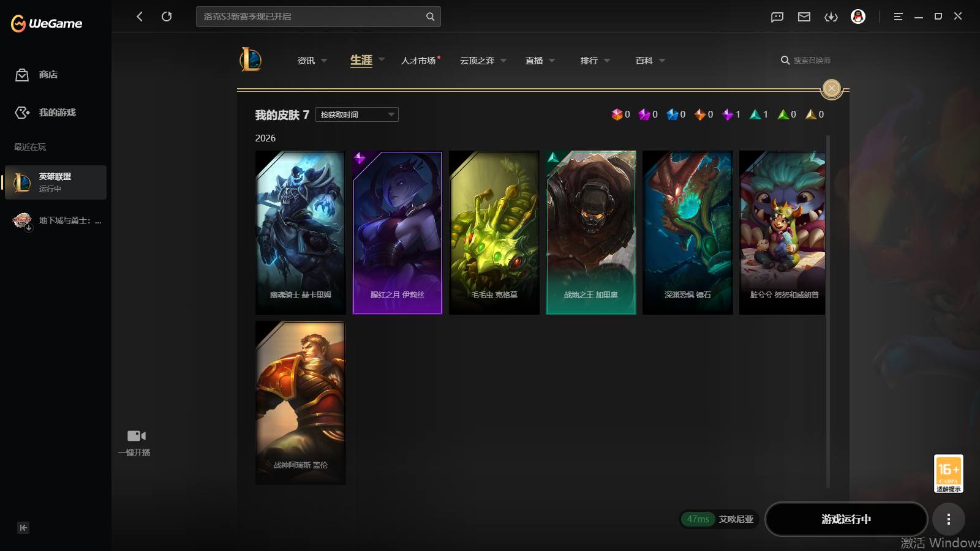Viewport: 980px width, 551px height.
Task: Click the 搜索召唤师 search field
Action: [812, 60]
